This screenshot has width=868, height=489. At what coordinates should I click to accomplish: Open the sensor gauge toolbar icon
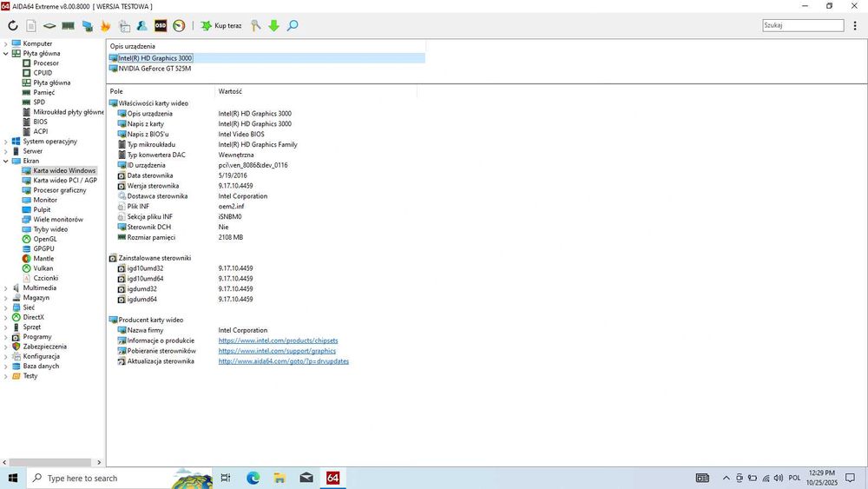179,25
